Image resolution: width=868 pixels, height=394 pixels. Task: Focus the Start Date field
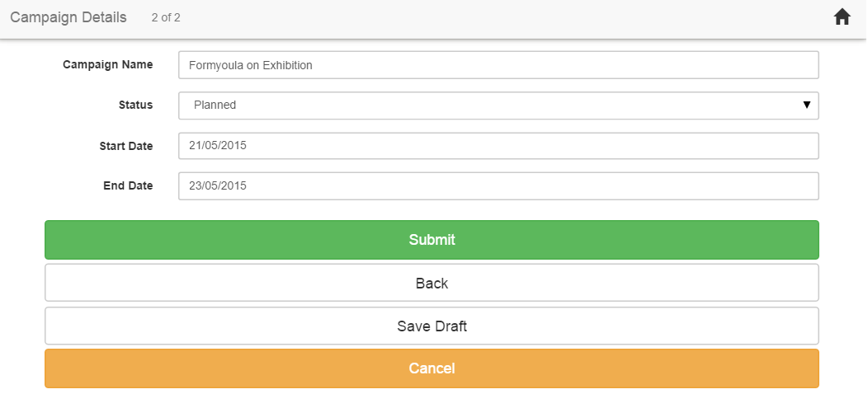click(x=498, y=146)
